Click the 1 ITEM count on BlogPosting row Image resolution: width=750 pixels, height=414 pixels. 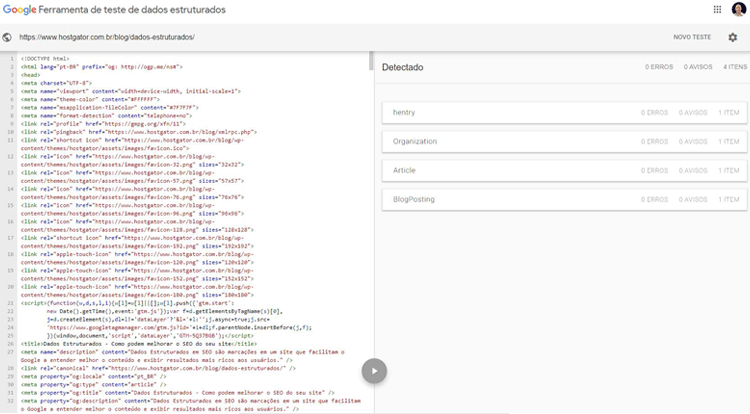coord(728,199)
